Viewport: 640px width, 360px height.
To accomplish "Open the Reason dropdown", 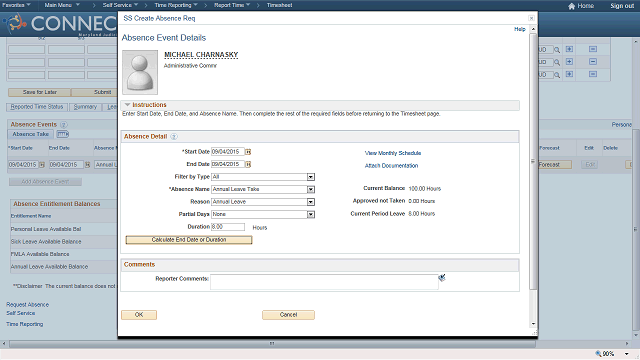I will pyautogui.click(x=311, y=202).
